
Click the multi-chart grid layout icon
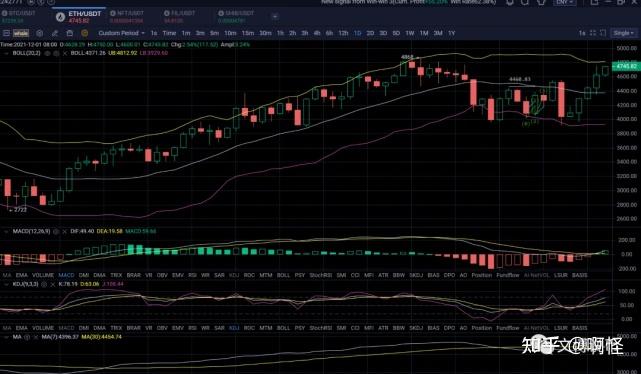click(x=593, y=33)
